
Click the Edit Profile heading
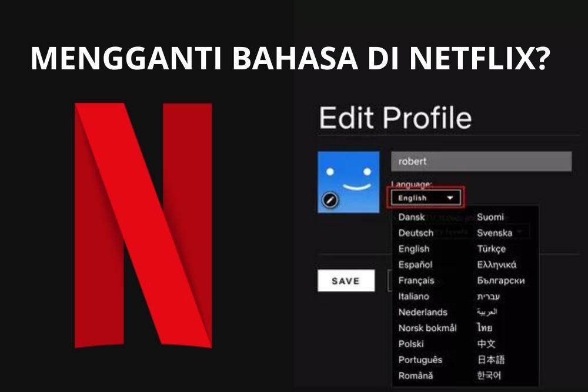point(395,118)
